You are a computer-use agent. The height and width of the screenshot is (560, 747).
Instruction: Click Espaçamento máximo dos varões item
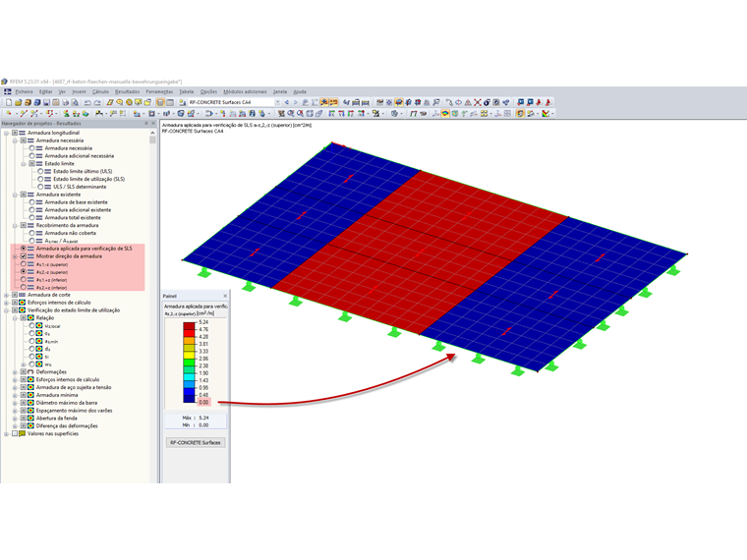click(x=74, y=411)
